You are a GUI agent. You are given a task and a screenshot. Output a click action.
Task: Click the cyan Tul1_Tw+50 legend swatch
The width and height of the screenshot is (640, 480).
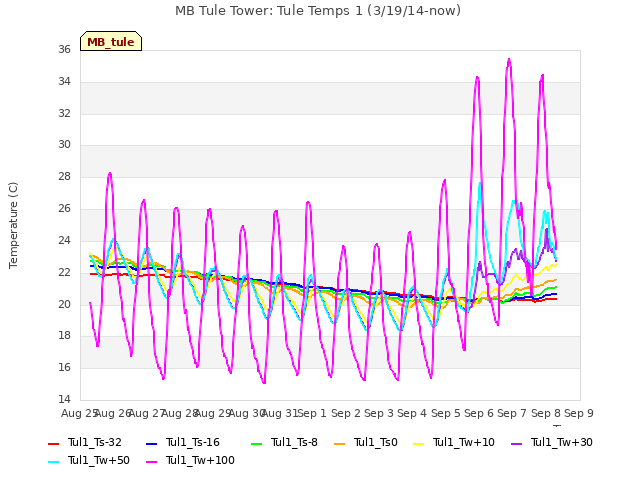53,461
